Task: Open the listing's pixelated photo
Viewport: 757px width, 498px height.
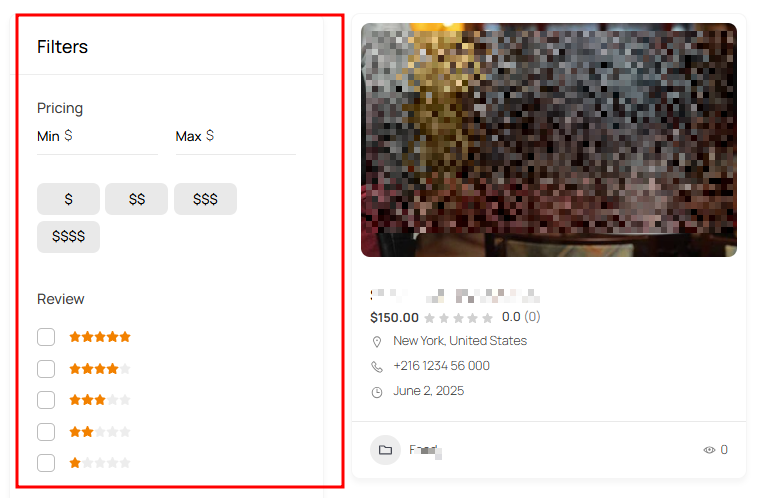Action: tap(549, 140)
